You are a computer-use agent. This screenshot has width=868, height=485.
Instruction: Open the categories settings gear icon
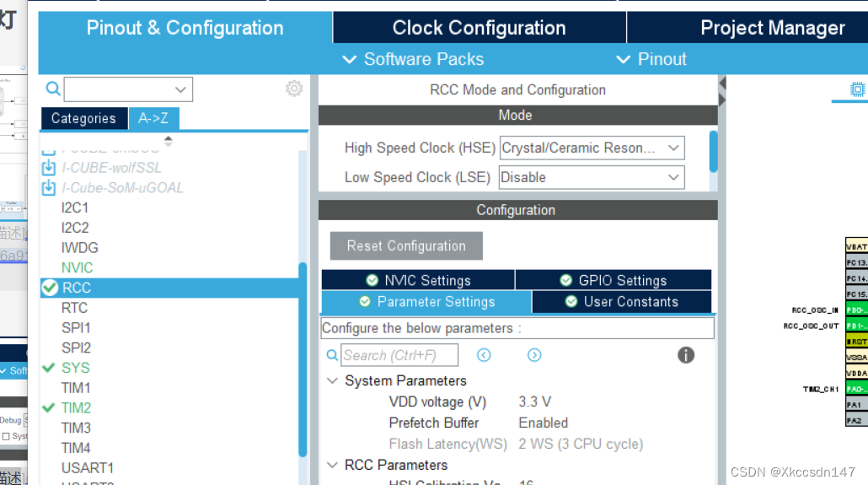(294, 88)
